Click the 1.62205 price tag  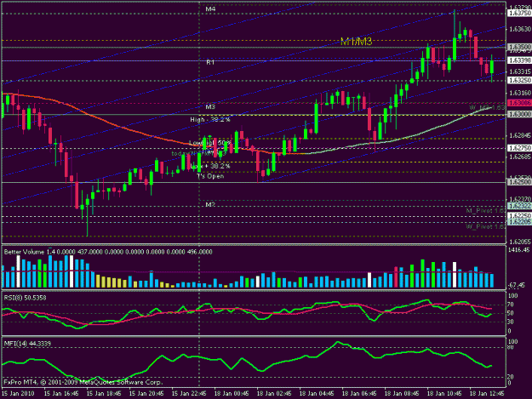click(519, 222)
